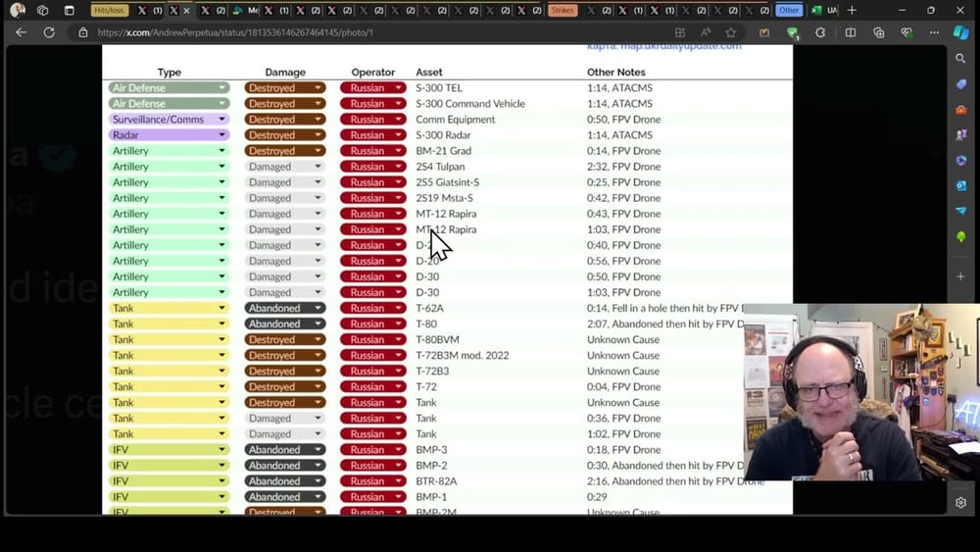The width and height of the screenshot is (980, 552).
Task: Open the Telegram-style paper plane sidebar icon
Action: click(x=961, y=211)
